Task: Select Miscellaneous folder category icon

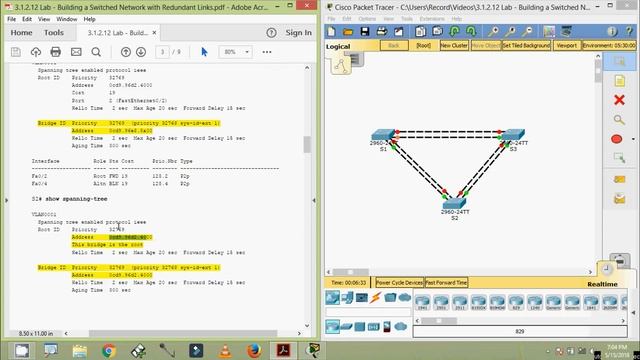Action: coord(390,298)
